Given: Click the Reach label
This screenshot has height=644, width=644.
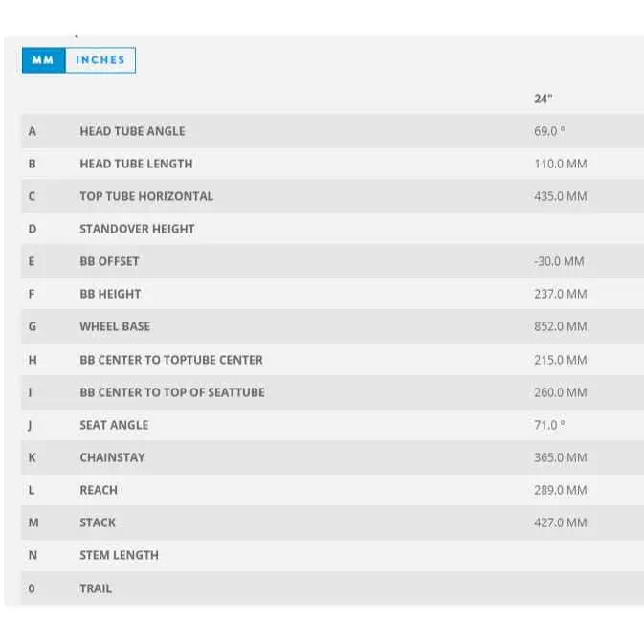Looking at the screenshot, I should coord(99,490).
